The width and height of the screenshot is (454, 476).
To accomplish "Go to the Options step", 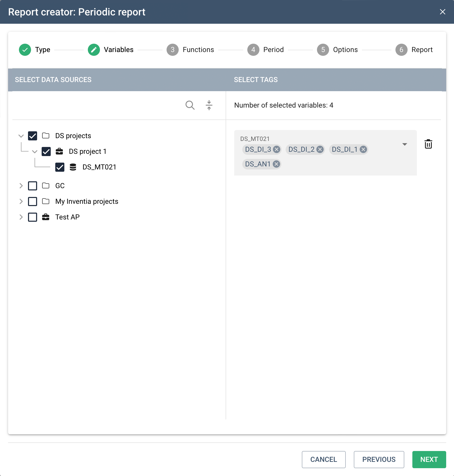I will pos(337,50).
